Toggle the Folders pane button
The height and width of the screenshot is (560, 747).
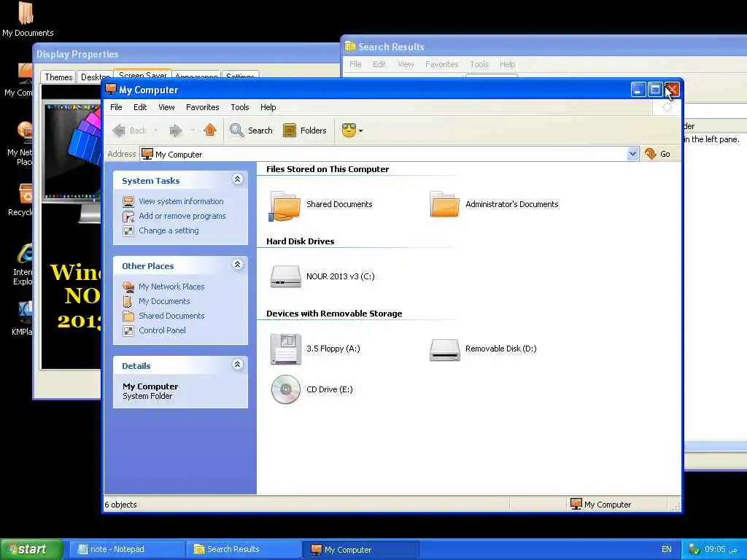point(305,131)
